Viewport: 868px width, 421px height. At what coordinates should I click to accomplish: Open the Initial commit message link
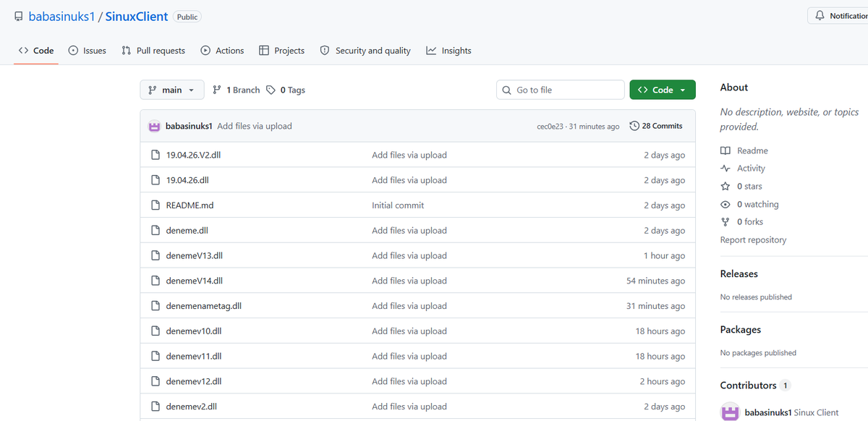398,205
